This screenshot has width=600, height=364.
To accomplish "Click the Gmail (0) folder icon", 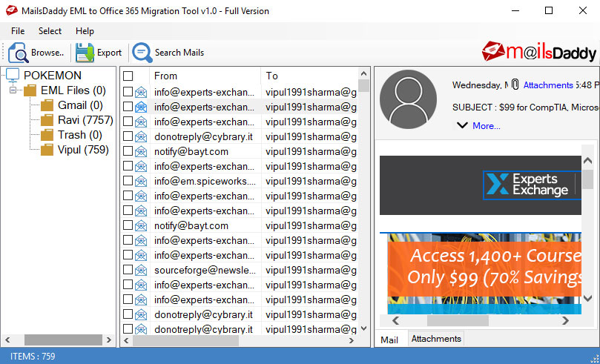I will 47,105.
